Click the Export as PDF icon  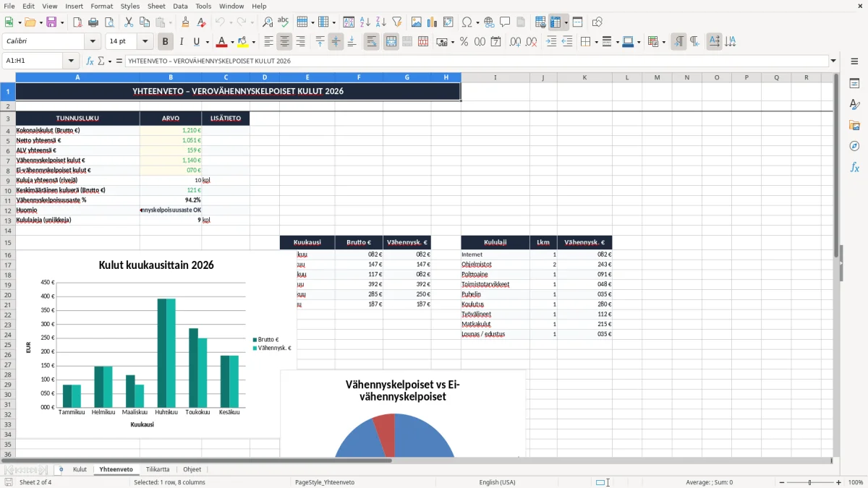point(77,22)
